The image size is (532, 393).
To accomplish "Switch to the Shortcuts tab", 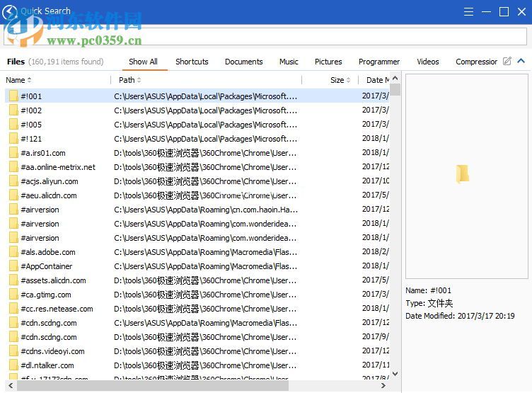I will coord(192,62).
